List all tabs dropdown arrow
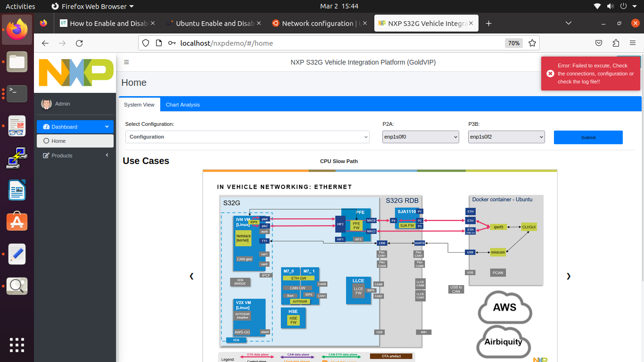644x362 pixels. 569,24
